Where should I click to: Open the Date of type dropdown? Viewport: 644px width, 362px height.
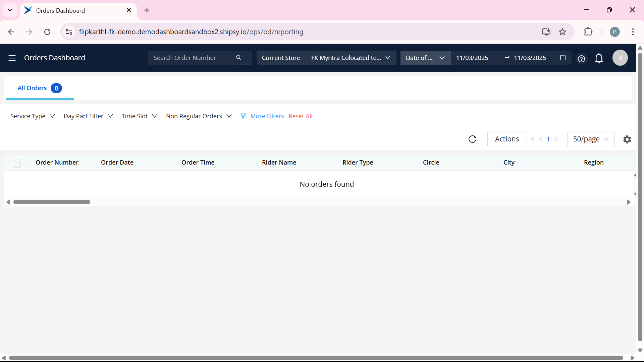click(x=425, y=58)
